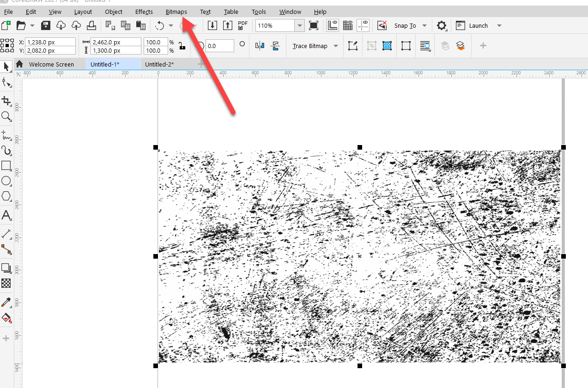The width and height of the screenshot is (588, 388).
Task: Select the Connector tool
Action: tap(6, 249)
